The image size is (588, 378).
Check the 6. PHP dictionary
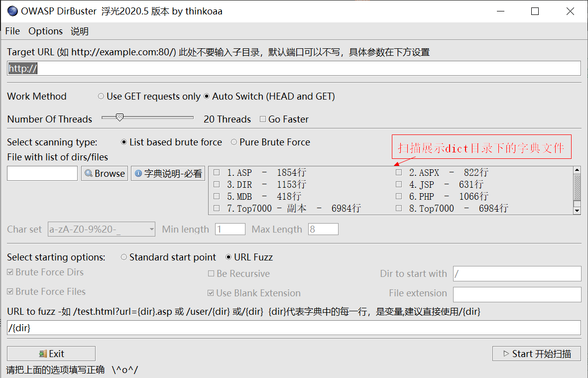point(399,197)
